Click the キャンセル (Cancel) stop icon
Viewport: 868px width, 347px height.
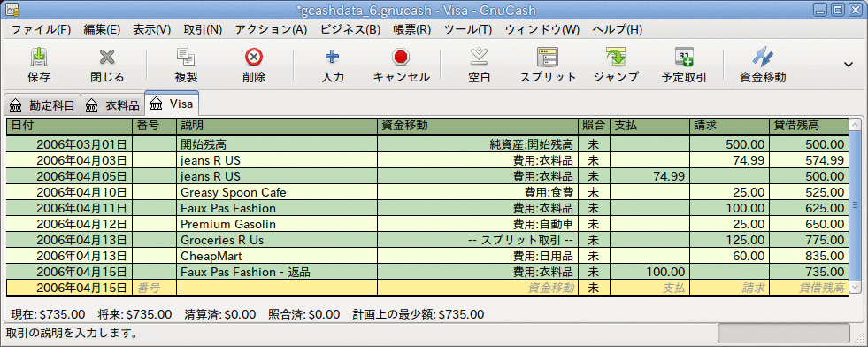point(401,57)
